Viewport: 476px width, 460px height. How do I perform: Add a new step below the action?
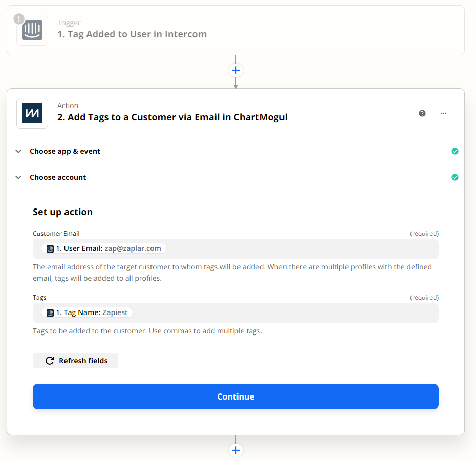(236, 450)
